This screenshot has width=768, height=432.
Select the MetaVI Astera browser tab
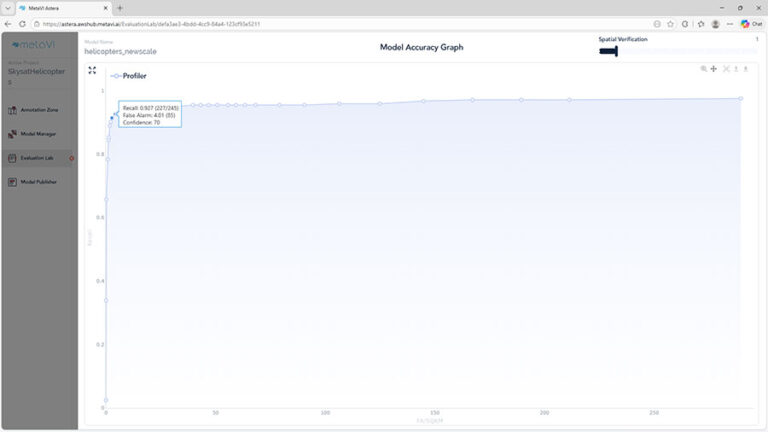[x=64, y=8]
